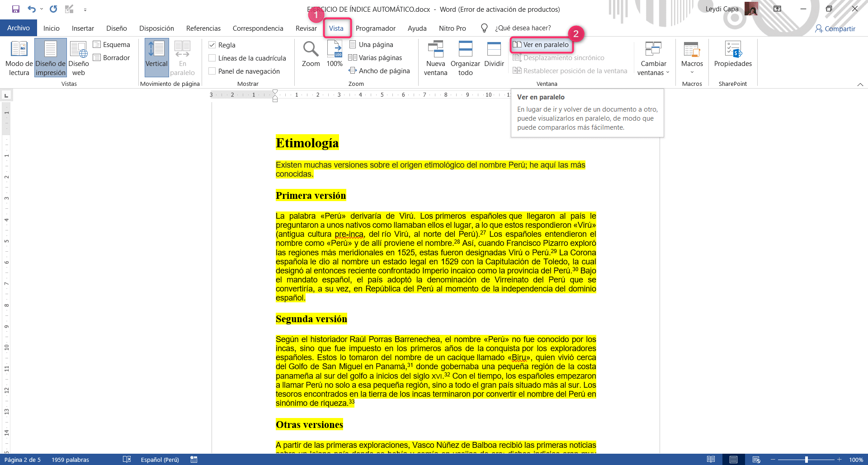Select the Diseño web view

[78, 57]
